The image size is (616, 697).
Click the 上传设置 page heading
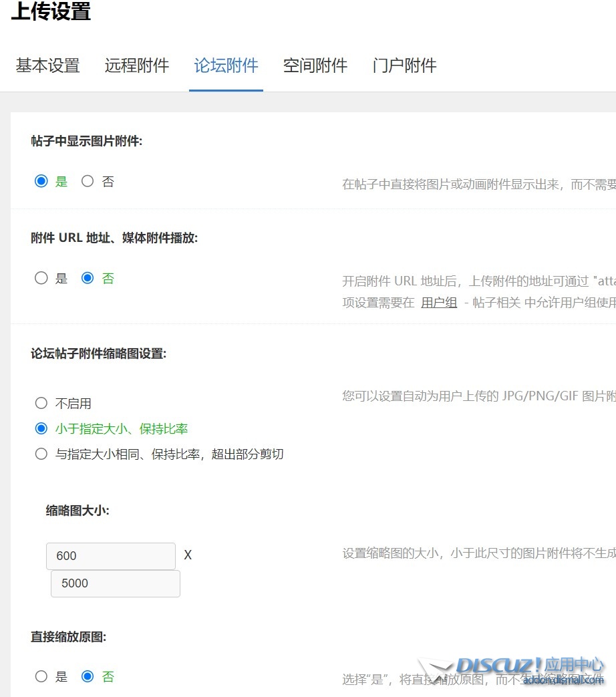51,11
